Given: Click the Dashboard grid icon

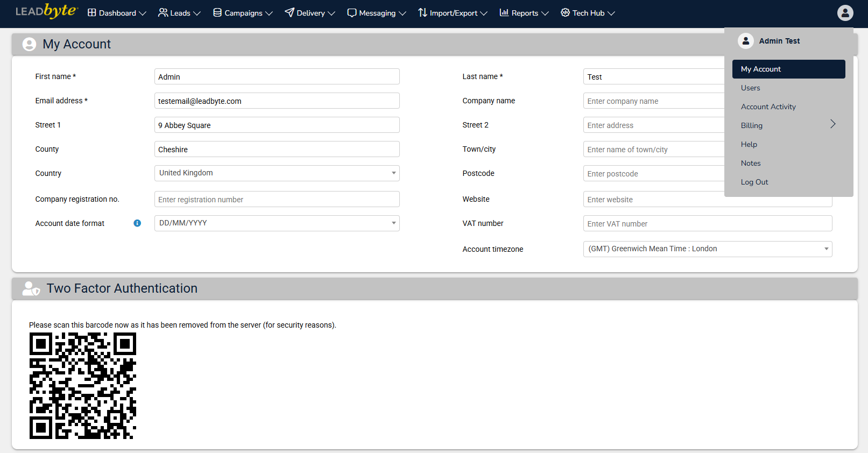Looking at the screenshot, I should (x=92, y=12).
